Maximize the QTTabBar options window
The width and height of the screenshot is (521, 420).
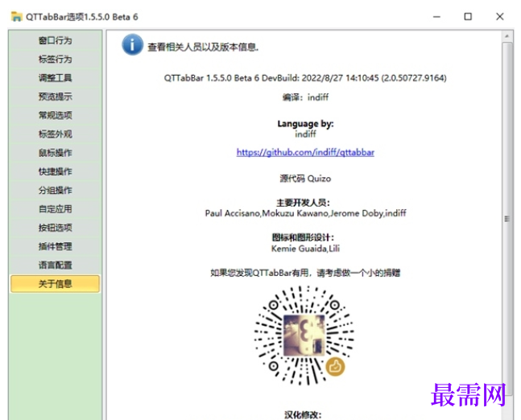pyautogui.click(x=468, y=17)
